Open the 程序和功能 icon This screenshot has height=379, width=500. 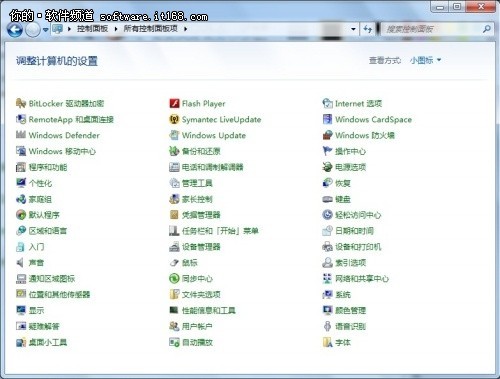point(21,167)
